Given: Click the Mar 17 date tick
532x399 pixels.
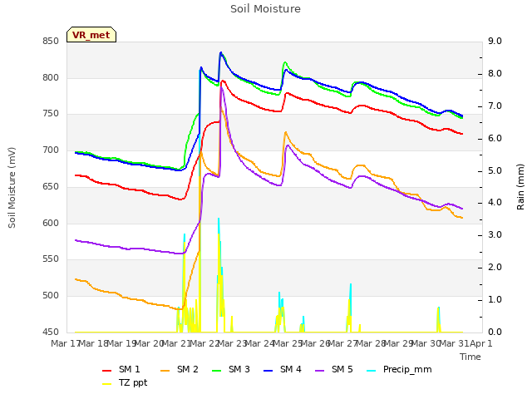Looking at the screenshot, I should click(65, 344).
